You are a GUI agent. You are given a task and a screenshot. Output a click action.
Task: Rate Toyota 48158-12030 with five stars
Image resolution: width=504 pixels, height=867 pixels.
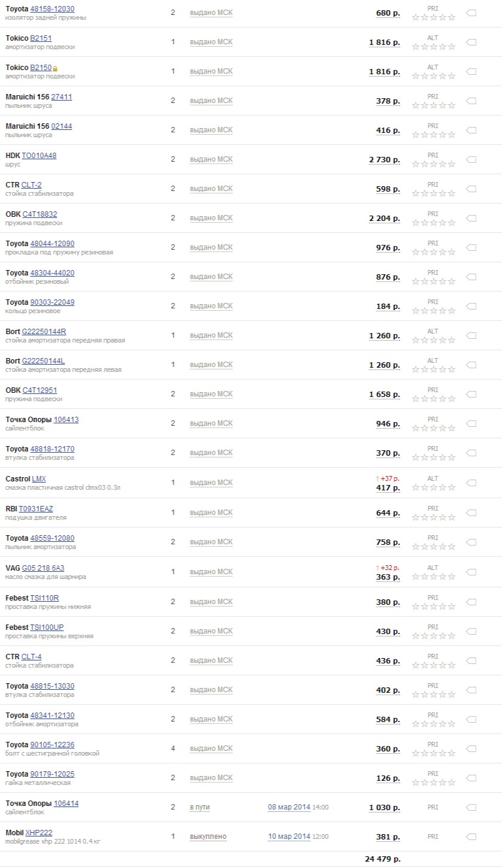coord(452,17)
